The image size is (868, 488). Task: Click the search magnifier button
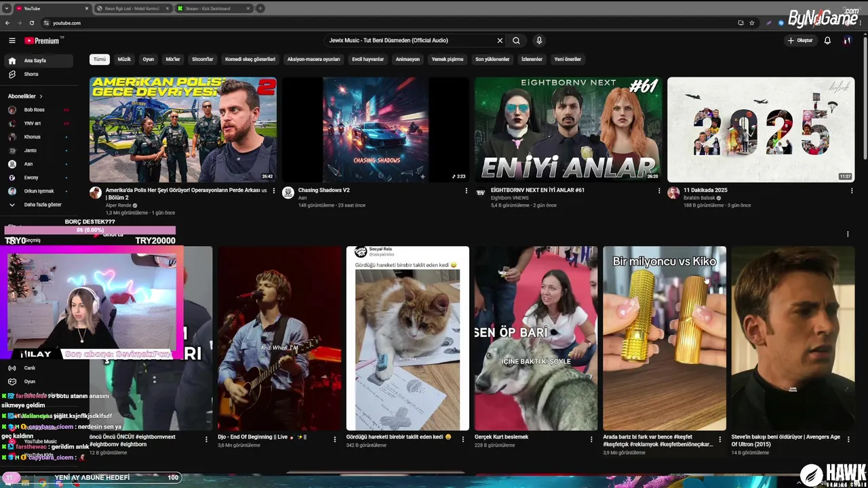pos(516,41)
